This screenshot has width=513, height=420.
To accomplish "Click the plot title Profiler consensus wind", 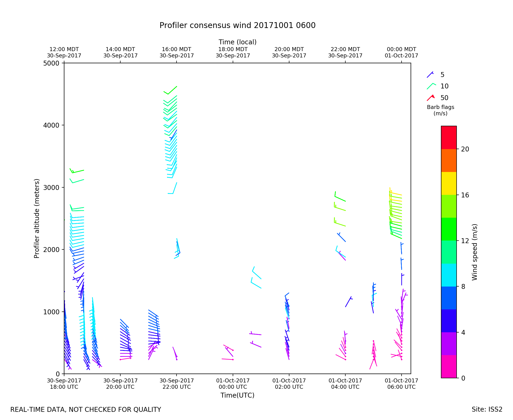I will tap(237, 25).
